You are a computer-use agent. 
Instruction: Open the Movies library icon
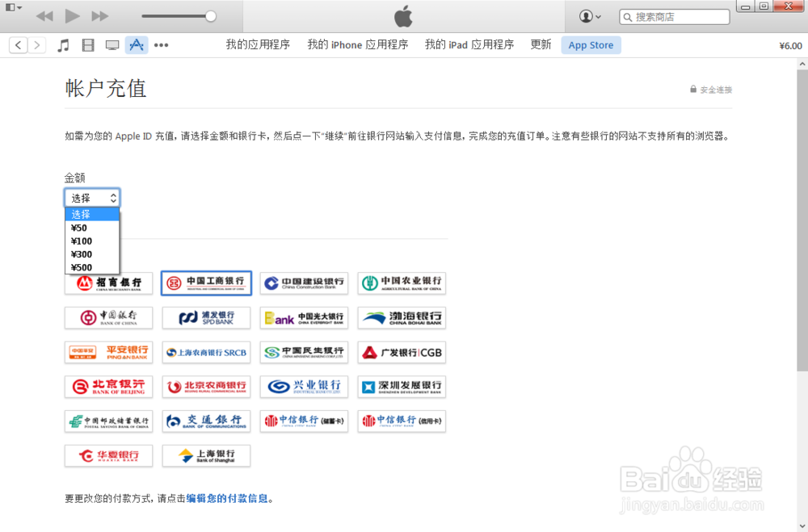pos(88,45)
